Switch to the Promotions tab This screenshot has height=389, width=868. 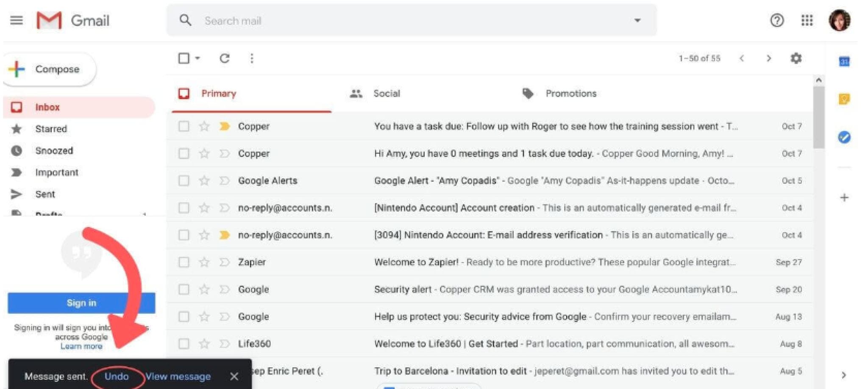[570, 94]
